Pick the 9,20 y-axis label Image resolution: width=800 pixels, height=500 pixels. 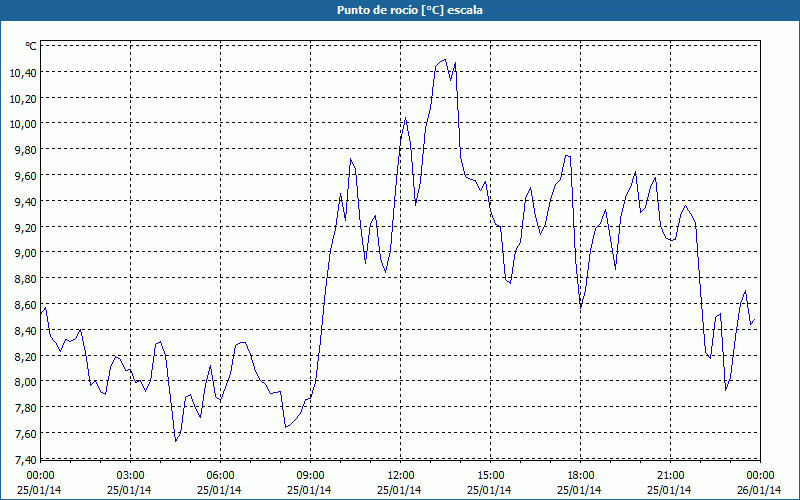tap(26, 228)
